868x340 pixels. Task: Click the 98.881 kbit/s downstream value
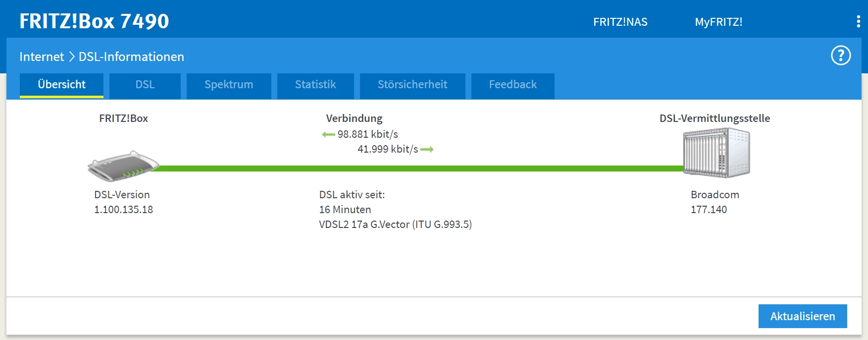pos(367,134)
